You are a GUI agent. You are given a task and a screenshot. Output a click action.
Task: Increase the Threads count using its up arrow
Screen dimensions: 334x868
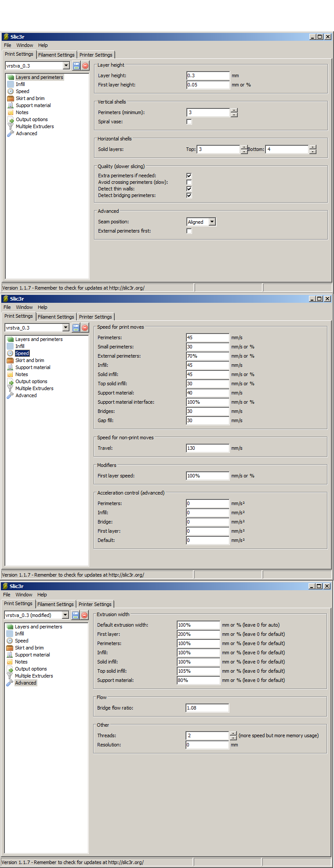[233, 733]
